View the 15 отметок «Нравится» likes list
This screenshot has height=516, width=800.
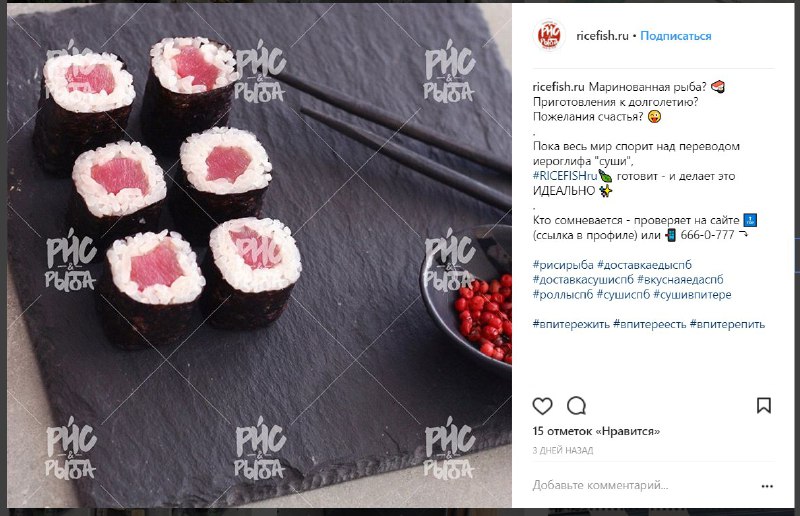pyautogui.click(x=596, y=431)
